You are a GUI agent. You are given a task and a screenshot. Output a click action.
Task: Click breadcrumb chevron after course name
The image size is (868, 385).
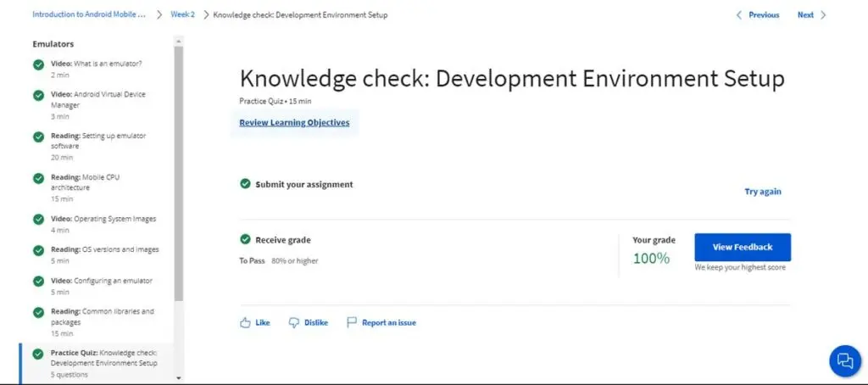[x=159, y=15]
